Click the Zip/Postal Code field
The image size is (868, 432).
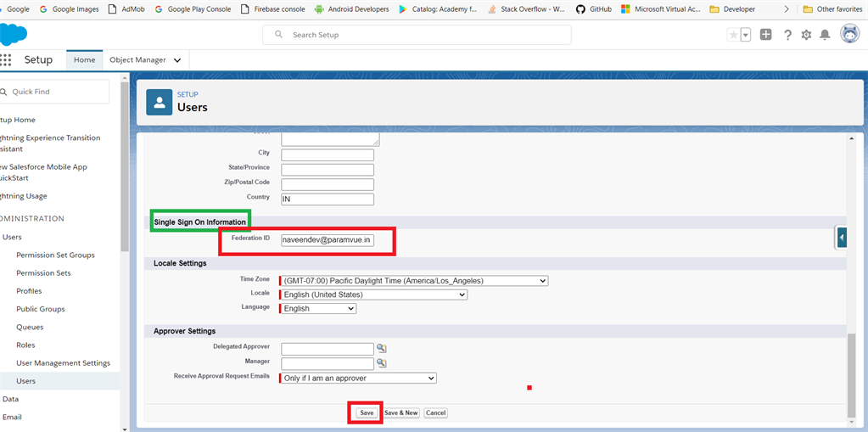click(x=328, y=184)
